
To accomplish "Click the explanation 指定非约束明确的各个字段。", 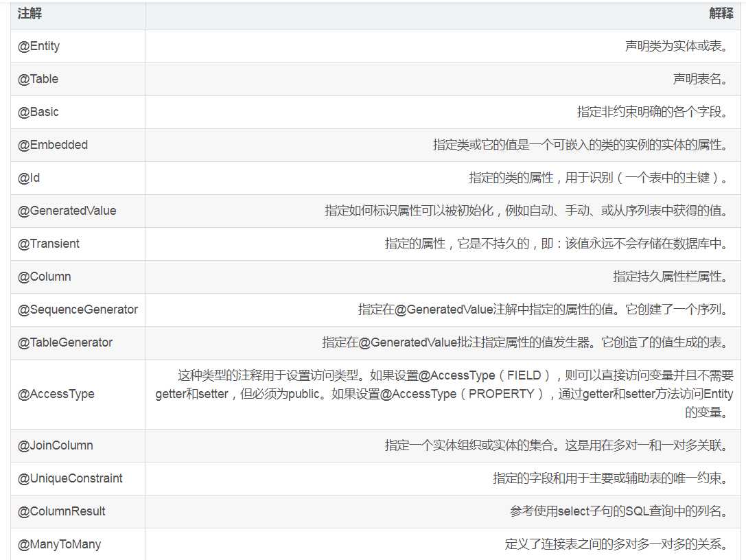I will coord(653,112).
